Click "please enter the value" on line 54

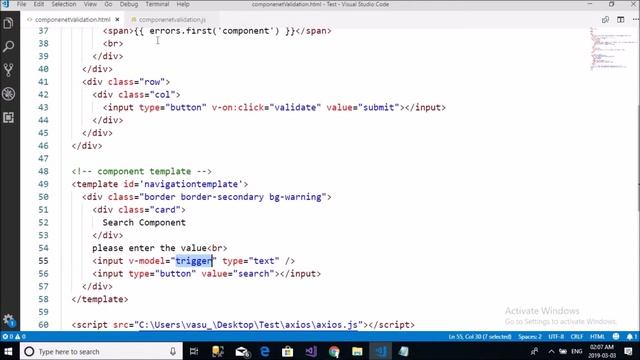[x=149, y=248]
